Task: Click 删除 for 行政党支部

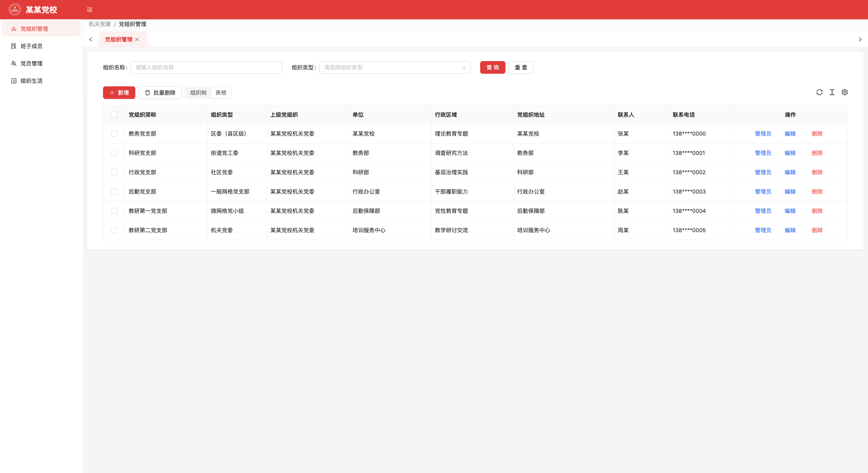Action: [x=817, y=172]
